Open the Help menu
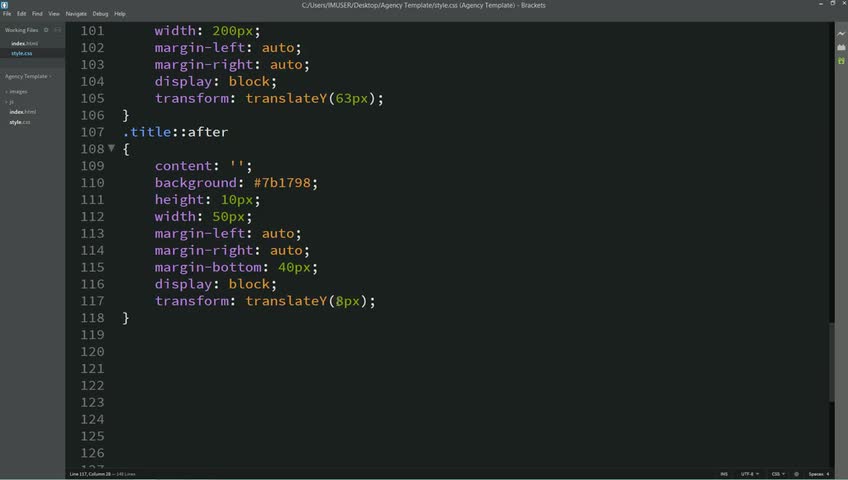 pos(120,14)
